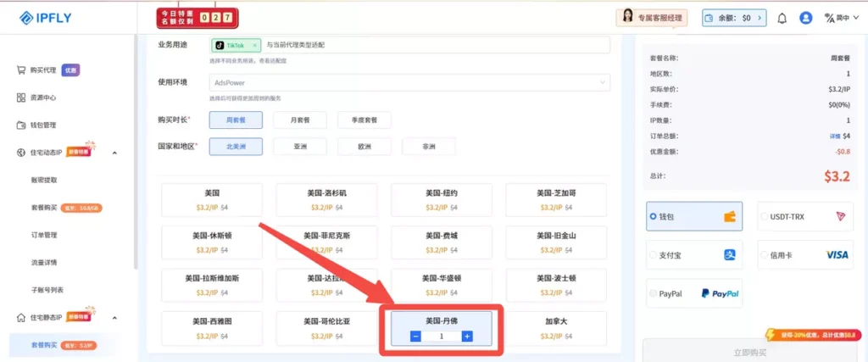Click the globe icon beside 住宅动态IP
Image resolution: width=868 pixels, height=362 pixels.
[21, 153]
